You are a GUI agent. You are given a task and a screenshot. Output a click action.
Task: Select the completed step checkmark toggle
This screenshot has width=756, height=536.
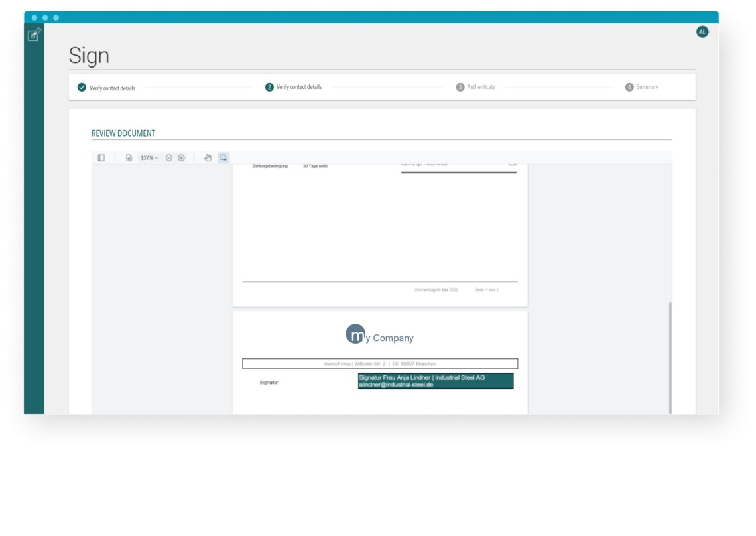(x=82, y=87)
